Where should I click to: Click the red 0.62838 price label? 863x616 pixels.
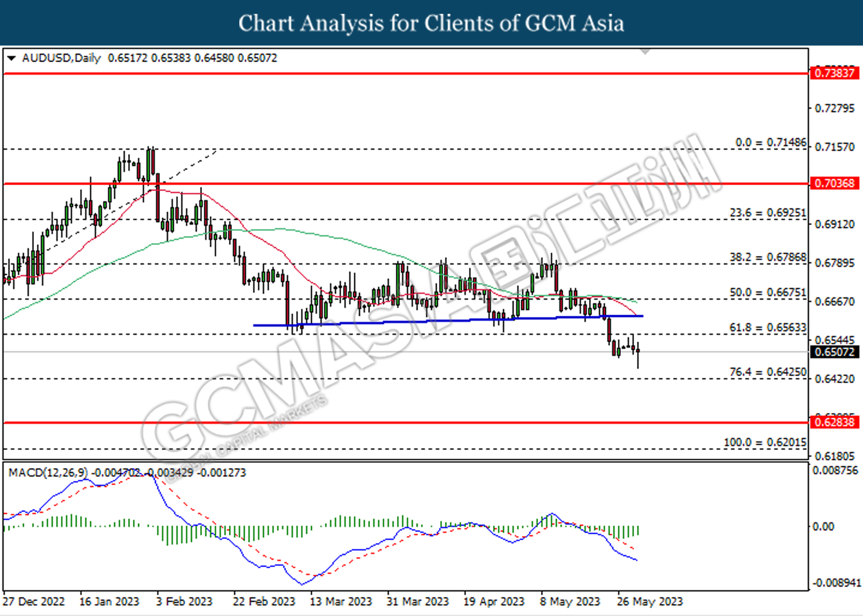coord(835,422)
